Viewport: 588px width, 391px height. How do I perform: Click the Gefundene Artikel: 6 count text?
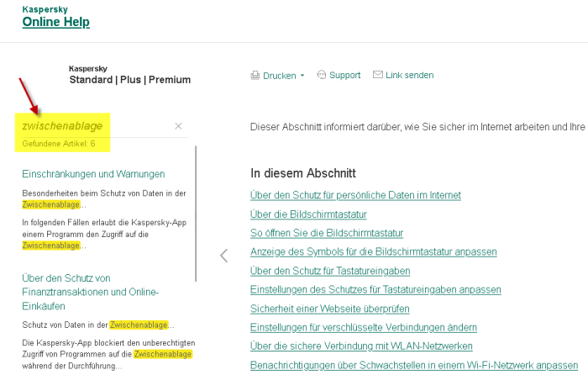click(x=59, y=144)
